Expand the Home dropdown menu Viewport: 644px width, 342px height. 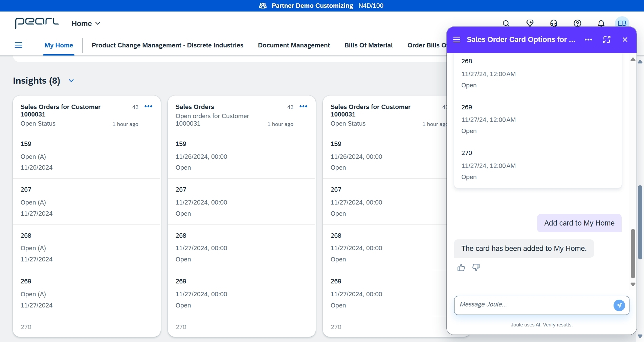click(86, 23)
